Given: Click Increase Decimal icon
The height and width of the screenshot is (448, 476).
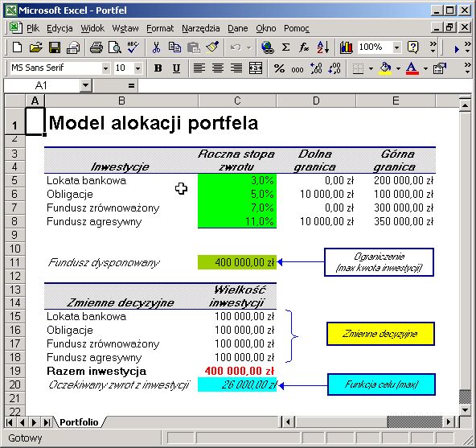Looking at the screenshot, I should (x=316, y=68).
